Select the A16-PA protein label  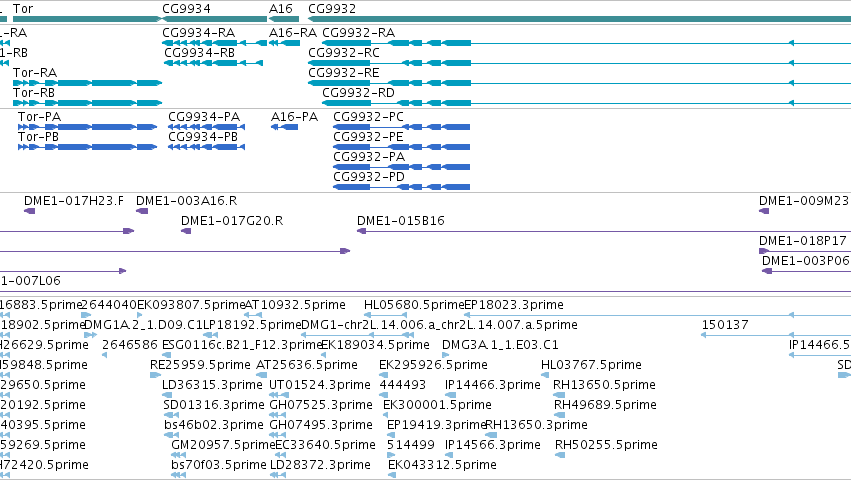click(294, 117)
